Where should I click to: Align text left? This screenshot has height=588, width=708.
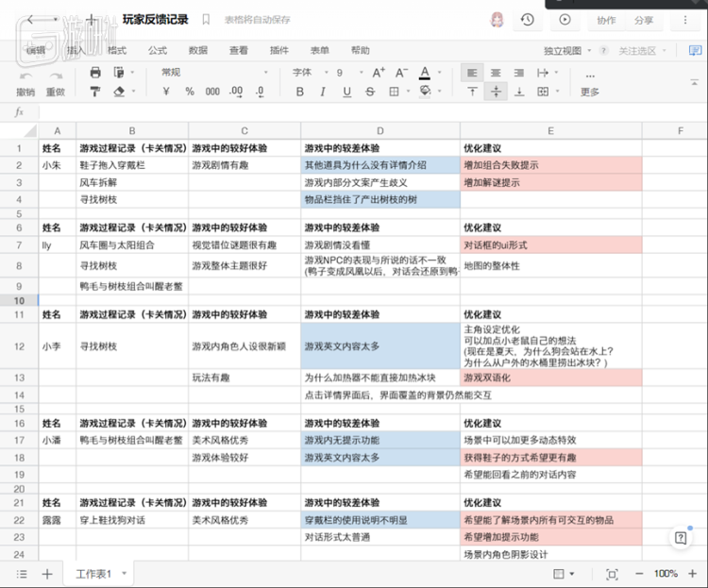point(472,73)
